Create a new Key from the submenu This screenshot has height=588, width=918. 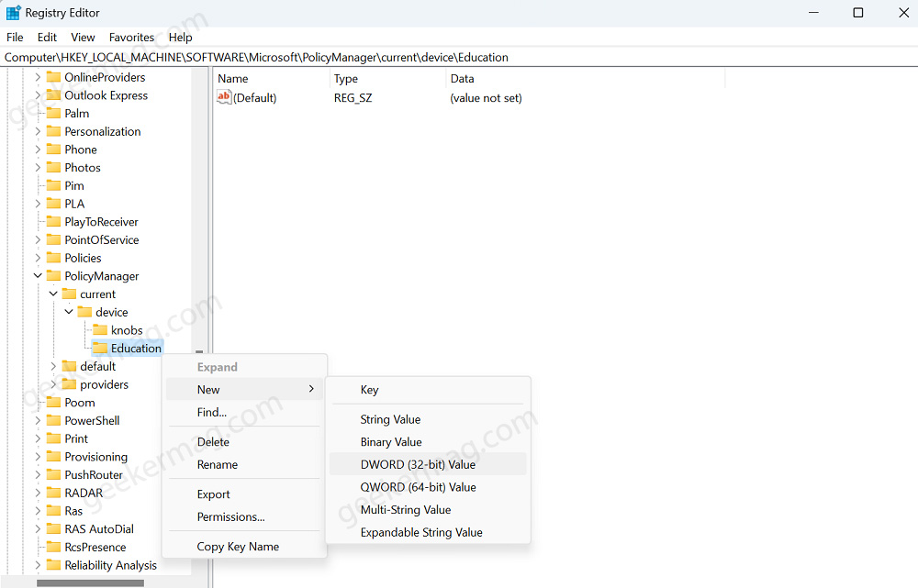[428, 390]
